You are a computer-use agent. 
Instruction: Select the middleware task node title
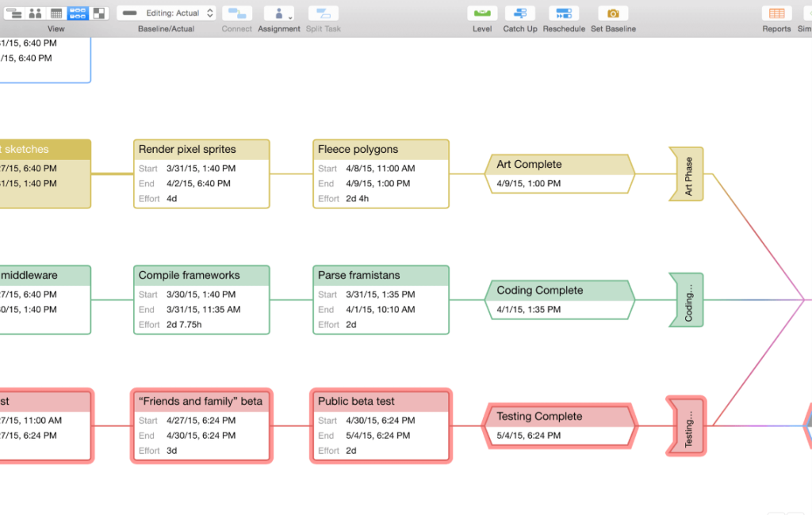(29, 275)
